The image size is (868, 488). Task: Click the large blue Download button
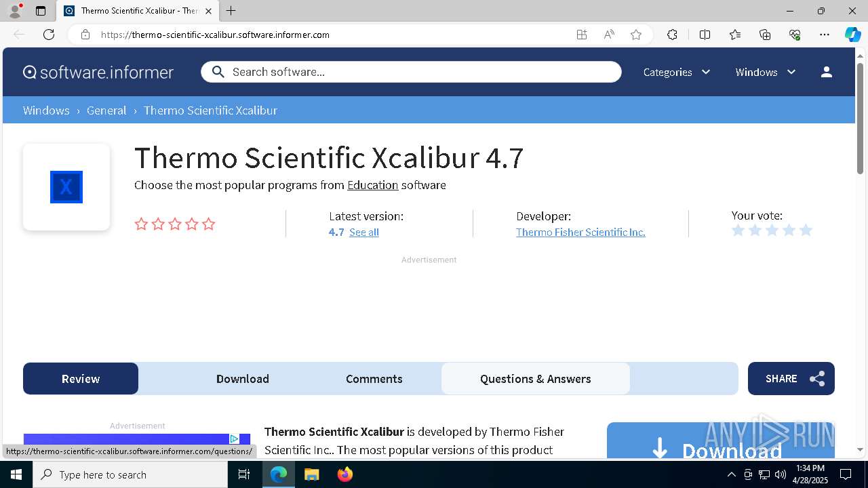point(721,441)
